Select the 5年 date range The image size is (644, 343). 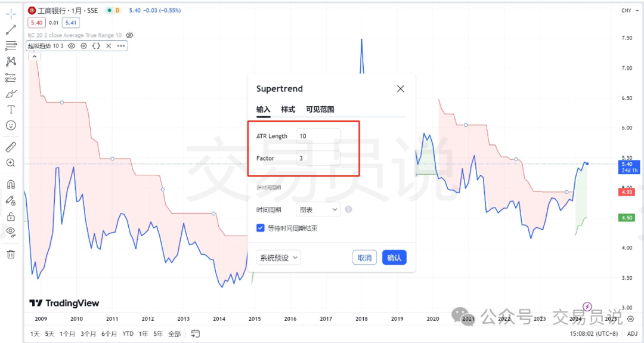pyautogui.click(x=158, y=334)
